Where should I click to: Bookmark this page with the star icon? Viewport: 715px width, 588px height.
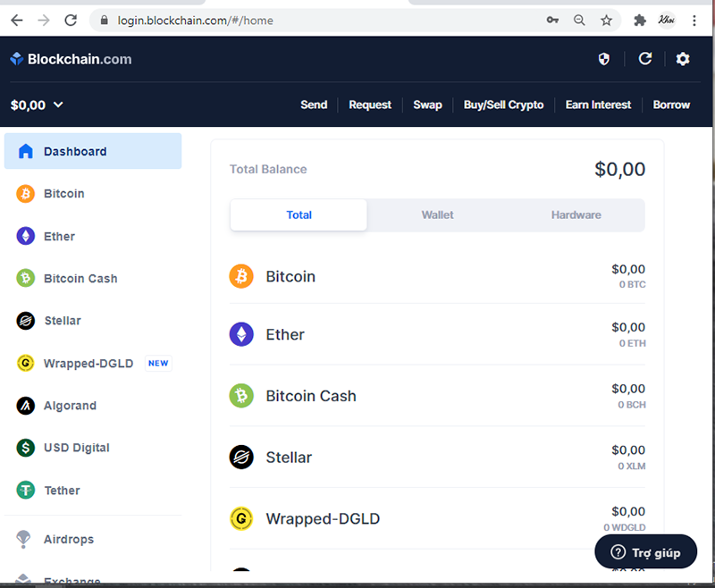pyautogui.click(x=606, y=20)
